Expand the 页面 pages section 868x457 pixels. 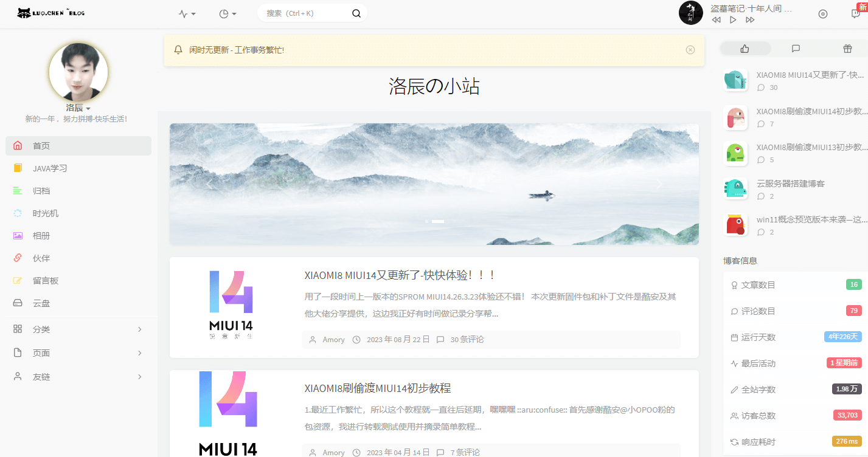(x=78, y=353)
